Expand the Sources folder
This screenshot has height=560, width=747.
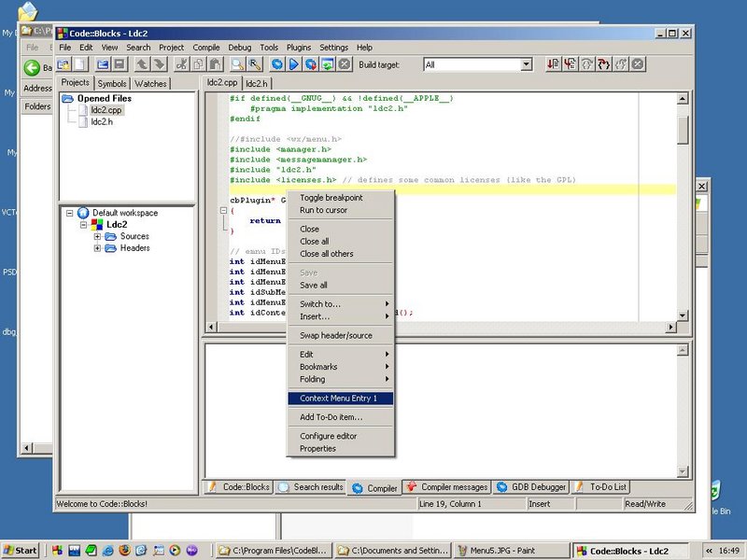click(x=97, y=237)
